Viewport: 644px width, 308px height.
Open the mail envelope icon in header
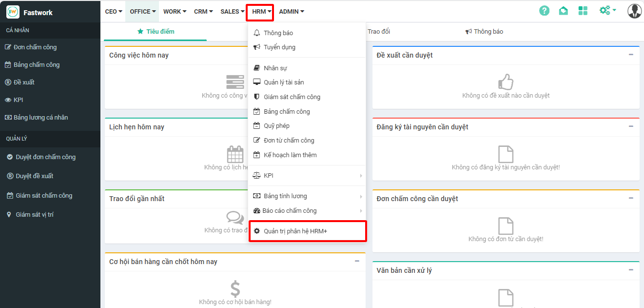pyautogui.click(x=563, y=11)
